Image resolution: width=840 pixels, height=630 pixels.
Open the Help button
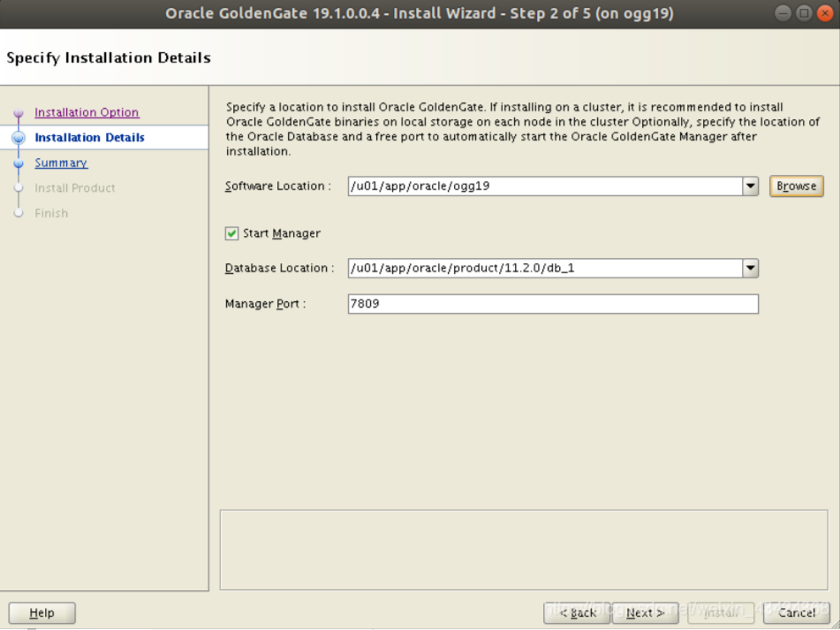(42, 613)
